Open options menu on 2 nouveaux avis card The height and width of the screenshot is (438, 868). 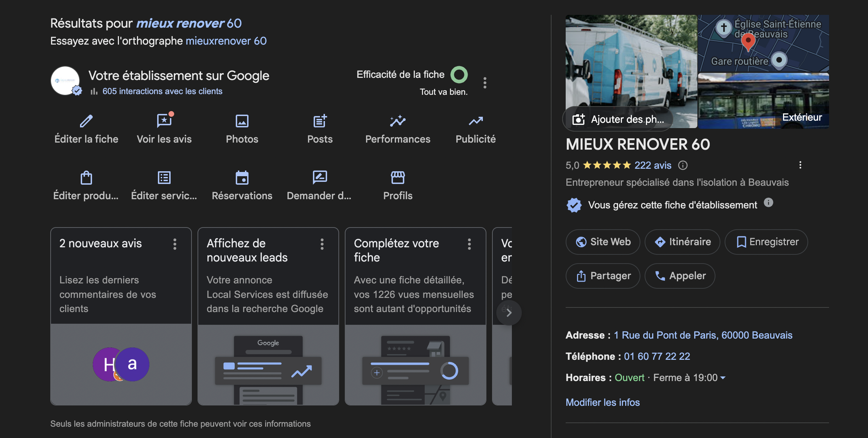tap(175, 244)
